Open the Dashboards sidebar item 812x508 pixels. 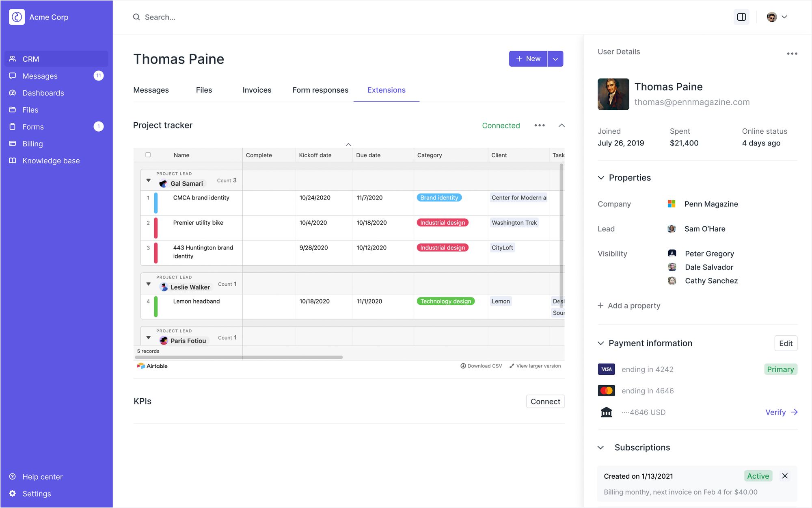coord(43,93)
